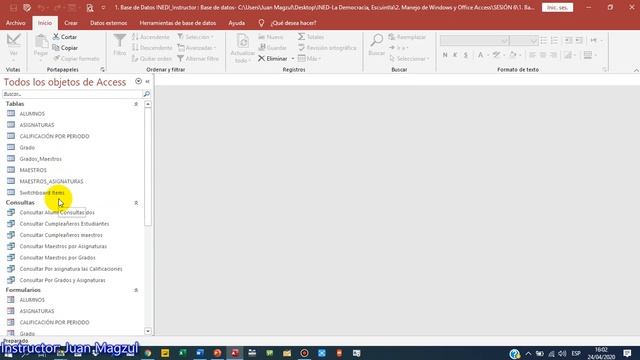Image resolution: width=640 pixels, height=360 pixels.
Task: Open the font name combo box
Action: [474, 41]
